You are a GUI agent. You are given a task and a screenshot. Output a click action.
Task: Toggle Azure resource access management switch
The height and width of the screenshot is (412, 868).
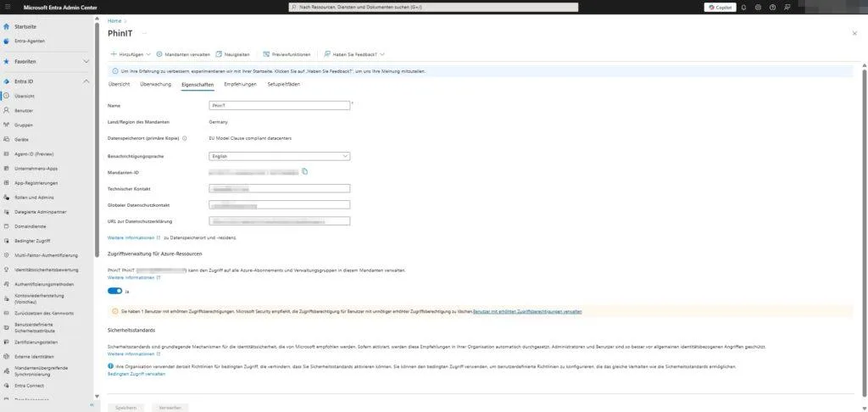point(114,291)
